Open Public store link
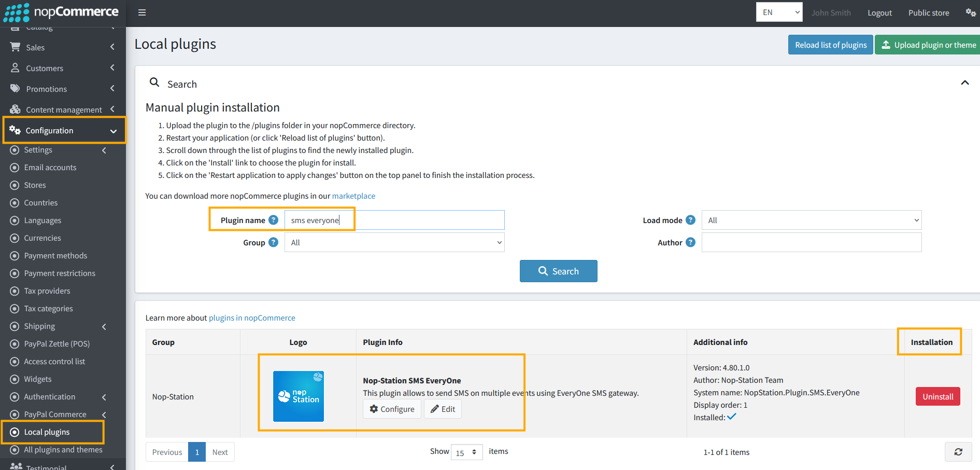This screenshot has width=980, height=470. [929, 12]
